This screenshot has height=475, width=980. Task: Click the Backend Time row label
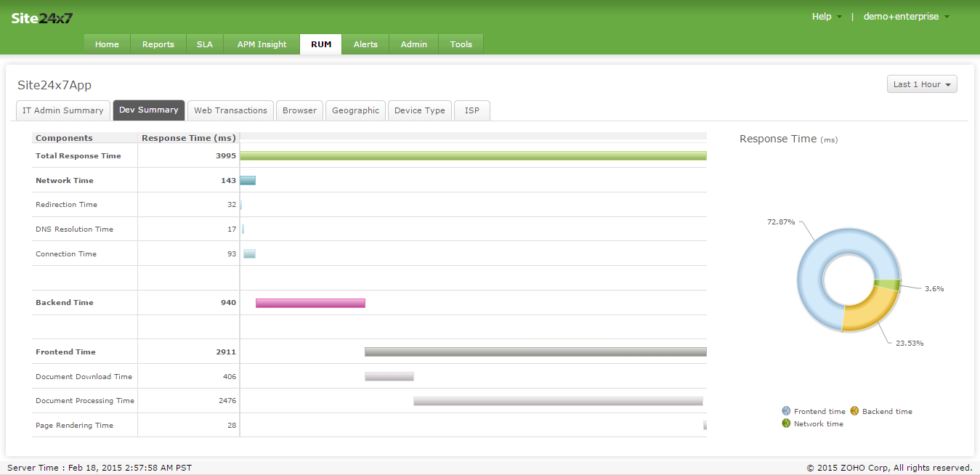pos(65,303)
